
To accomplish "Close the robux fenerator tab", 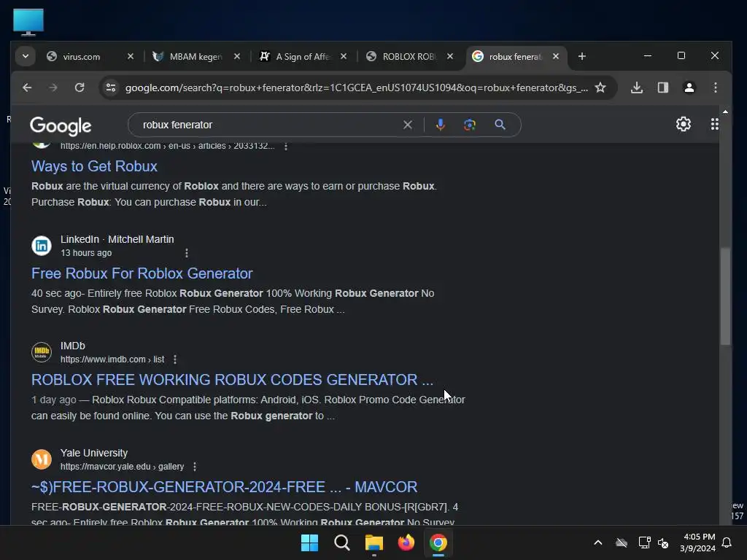I will 555,56.
